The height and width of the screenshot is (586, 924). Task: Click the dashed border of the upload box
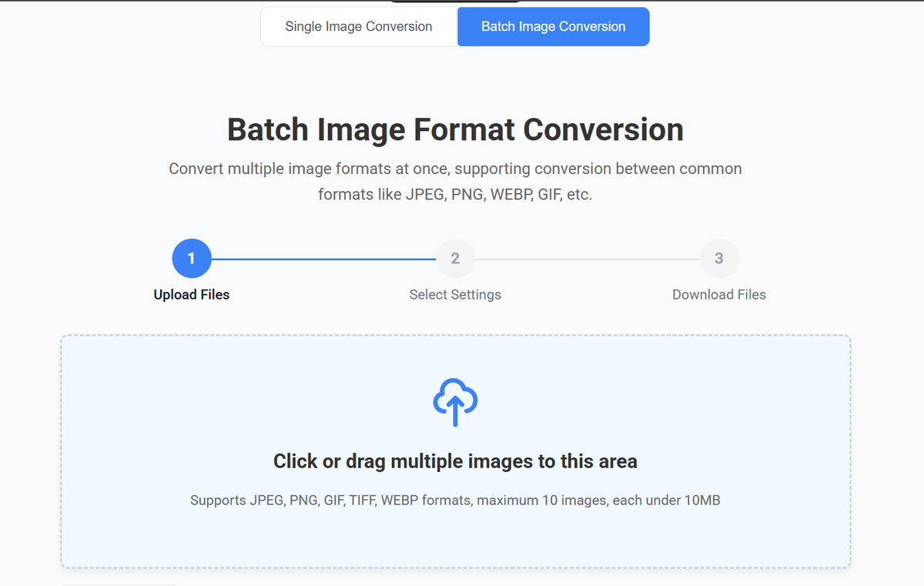[454, 334]
